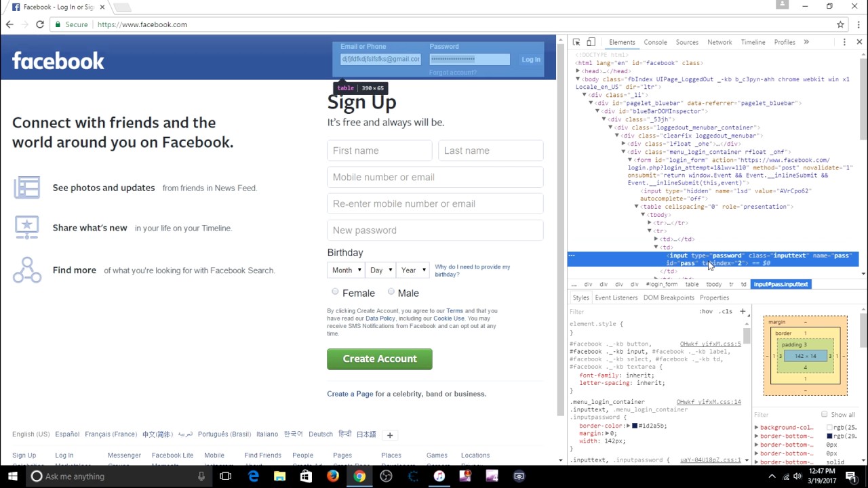The width and height of the screenshot is (868, 488).
Task: Check the Show all checkbox in computed styles
Action: [825, 414]
